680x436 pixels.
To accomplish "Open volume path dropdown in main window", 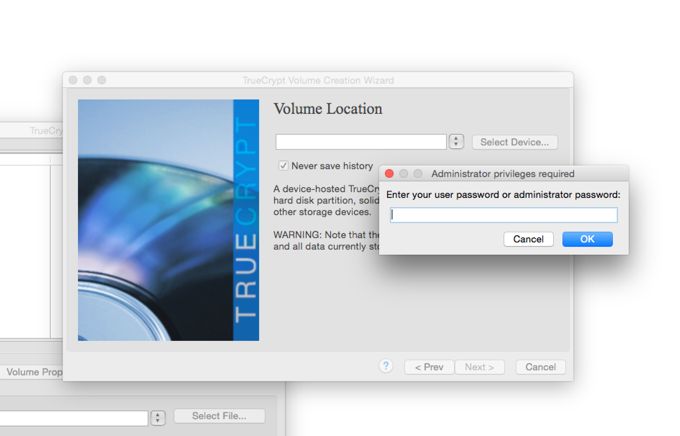I will pyautogui.click(x=158, y=417).
